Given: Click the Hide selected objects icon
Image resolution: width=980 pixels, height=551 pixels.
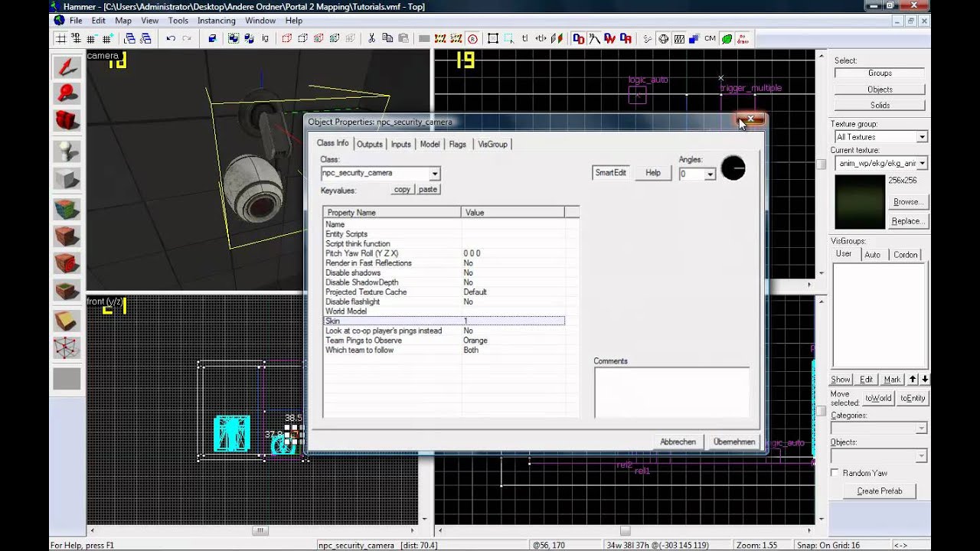Looking at the screenshot, I should 287,38.
